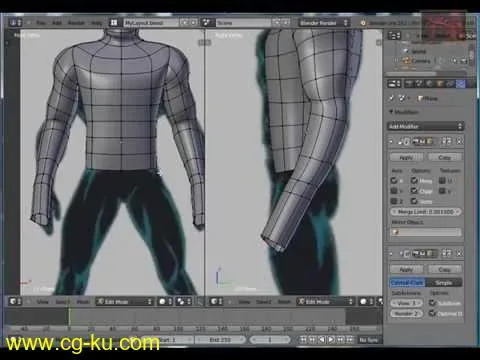Image resolution: width=480 pixels, height=360 pixels.
Task: Click the scene browse icon in top bar
Action: [x=207, y=22]
